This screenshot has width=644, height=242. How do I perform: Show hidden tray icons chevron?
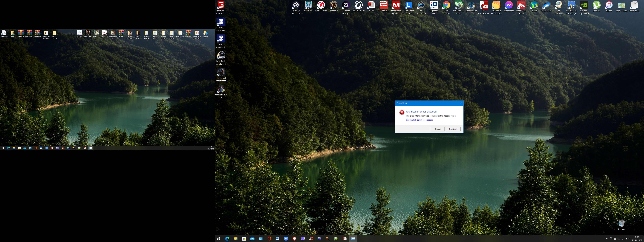coord(607,239)
